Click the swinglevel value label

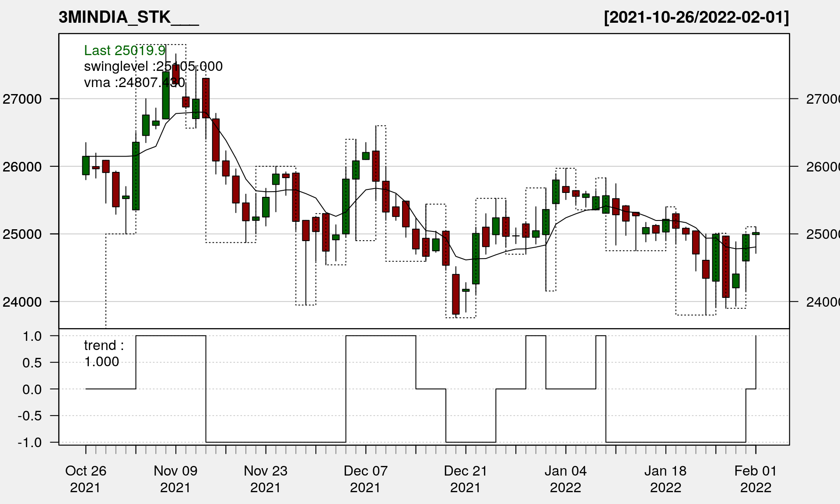click(x=153, y=66)
